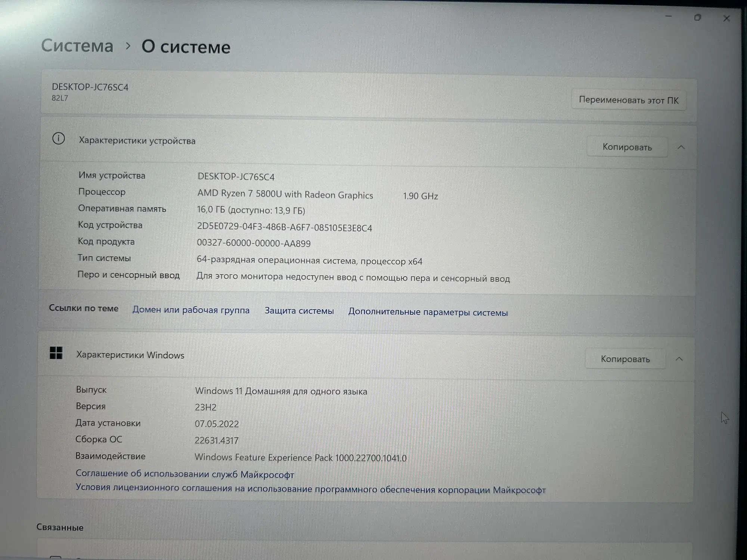Restore down the Settings window
This screenshot has height=560, width=747.
(x=697, y=18)
